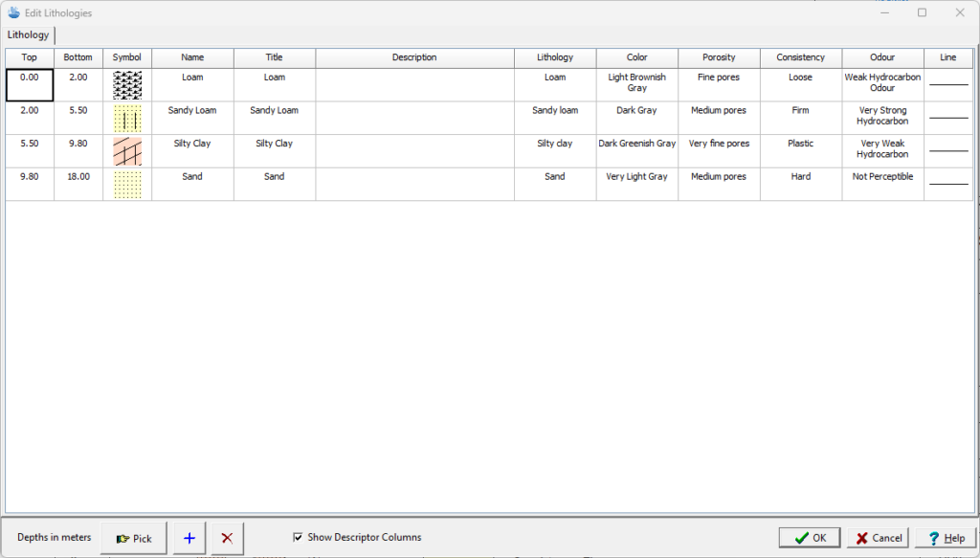
Task: Open Help with the question mark button
Action: click(x=946, y=538)
